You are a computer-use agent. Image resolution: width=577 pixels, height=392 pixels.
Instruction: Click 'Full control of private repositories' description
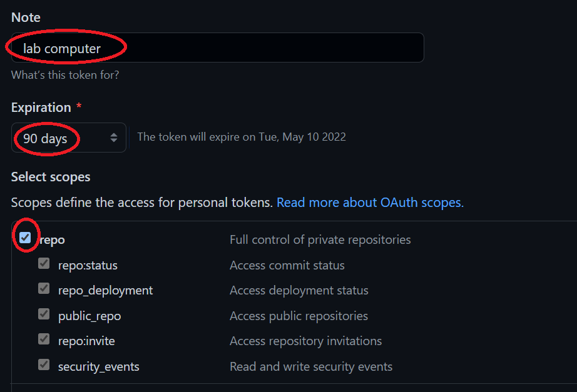click(320, 239)
